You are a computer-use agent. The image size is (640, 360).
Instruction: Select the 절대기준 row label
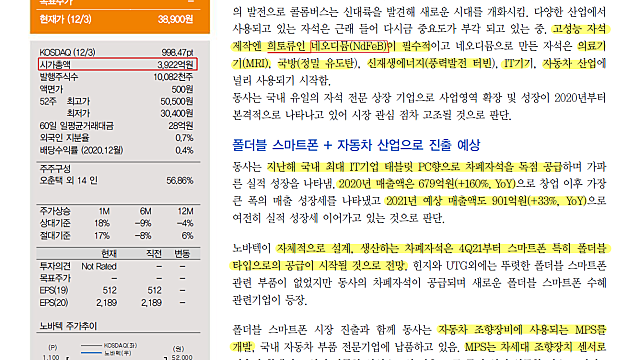coord(55,236)
